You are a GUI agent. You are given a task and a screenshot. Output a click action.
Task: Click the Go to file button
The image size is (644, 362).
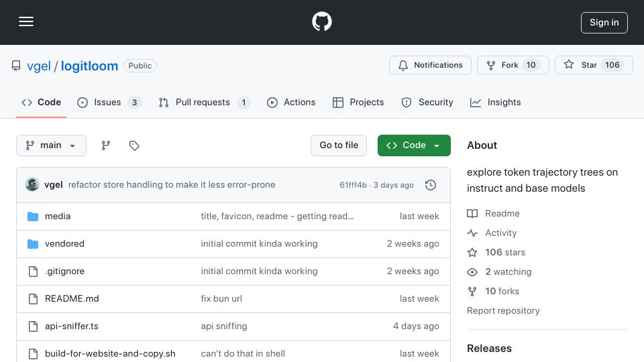[x=339, y=145]
